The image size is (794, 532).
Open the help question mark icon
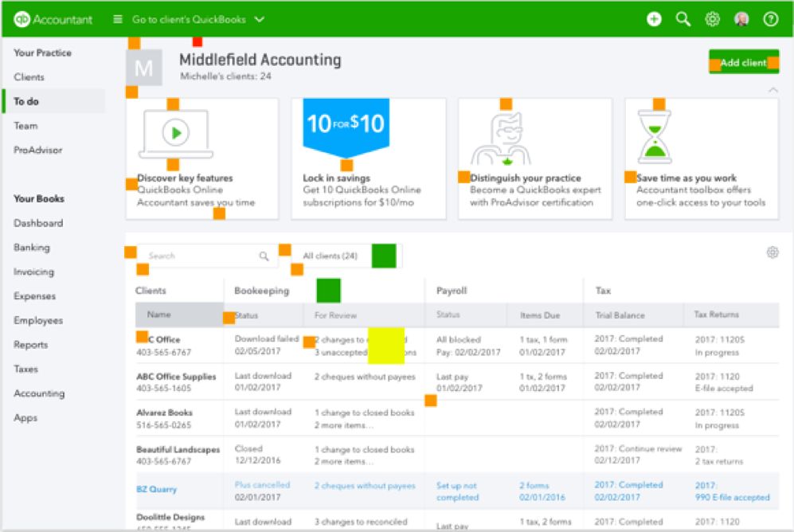(x=770, y=19)
